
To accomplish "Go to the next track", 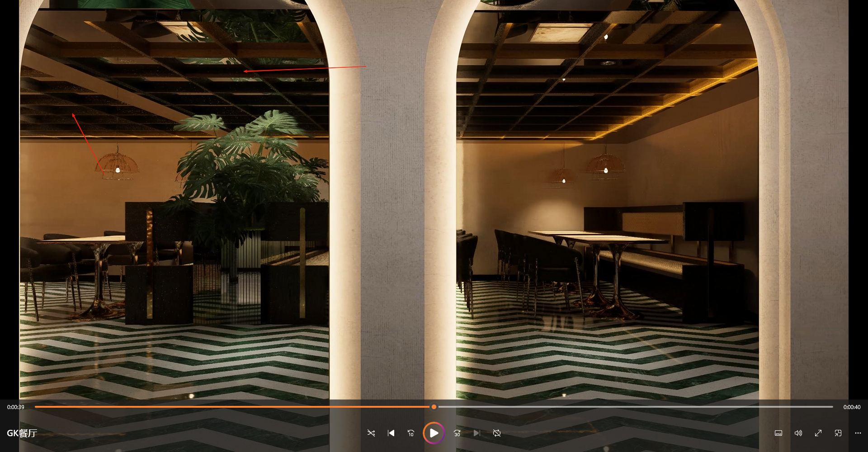I will click(476, 433).
